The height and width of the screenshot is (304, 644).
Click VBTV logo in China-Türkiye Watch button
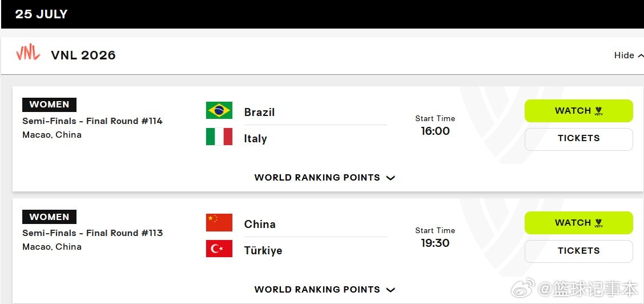click(x=598, y=223)
